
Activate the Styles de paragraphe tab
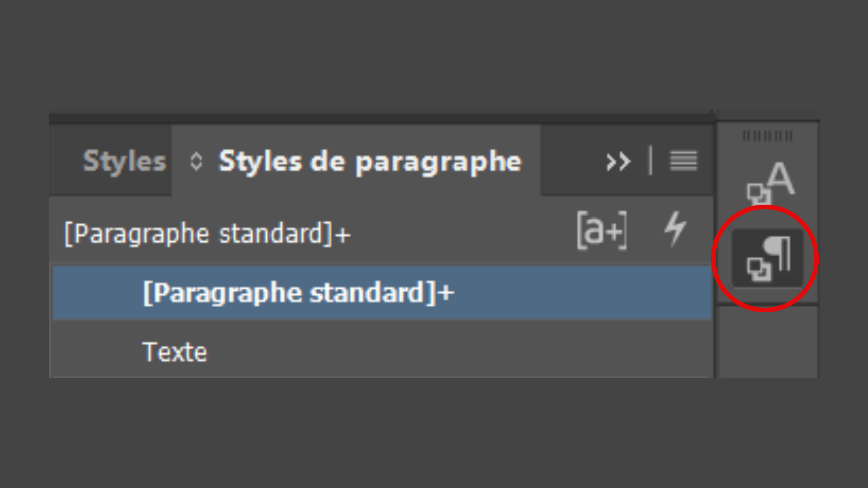[370, 161]
